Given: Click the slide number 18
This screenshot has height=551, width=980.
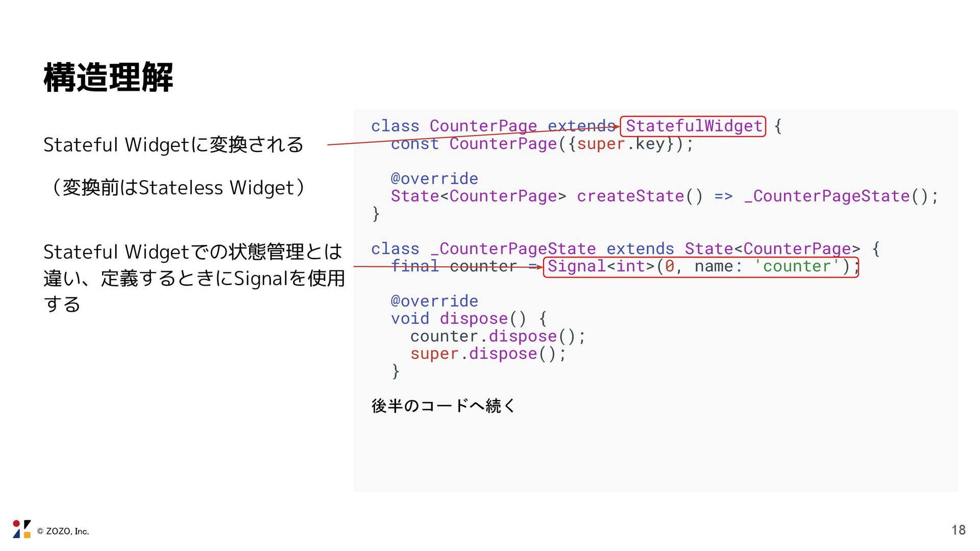Looking at the screenshot, I should coord(958,530).
